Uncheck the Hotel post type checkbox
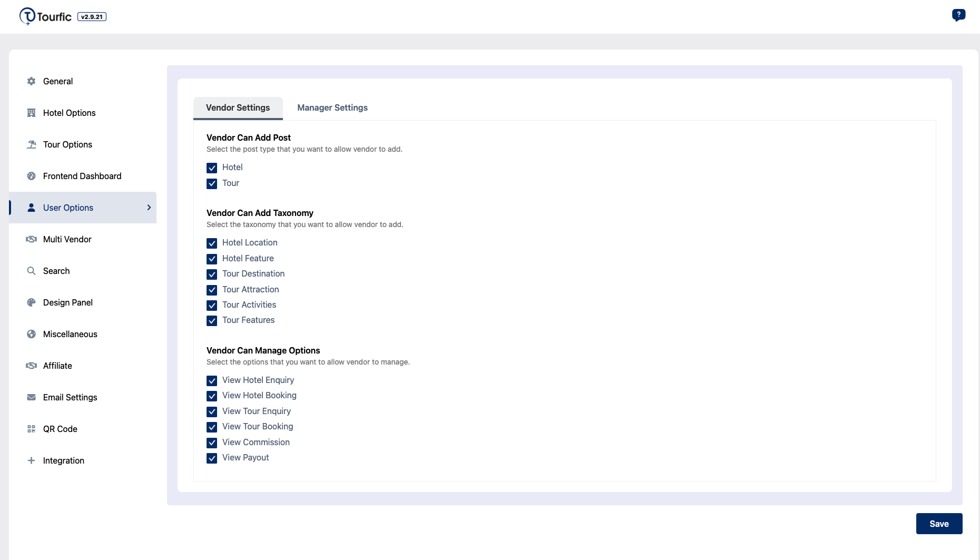The width and height of the screenshot is (980, 560). (x=212, y=168)
